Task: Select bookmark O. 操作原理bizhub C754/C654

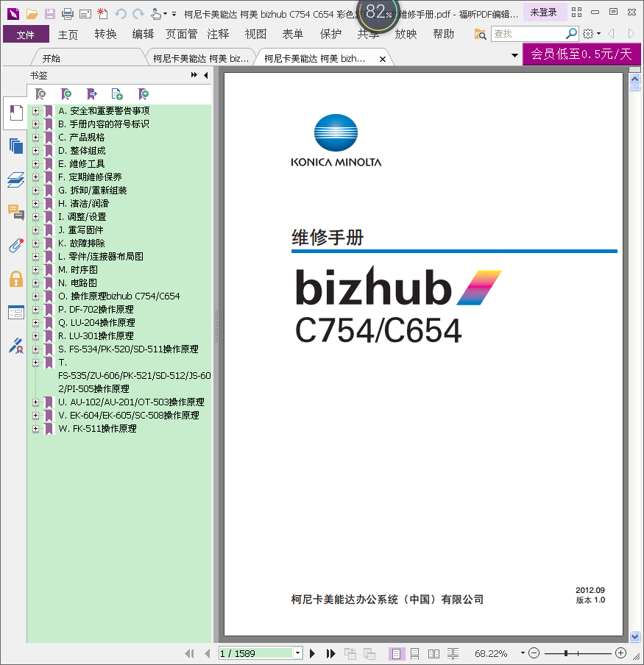Action: coord(118,296)
